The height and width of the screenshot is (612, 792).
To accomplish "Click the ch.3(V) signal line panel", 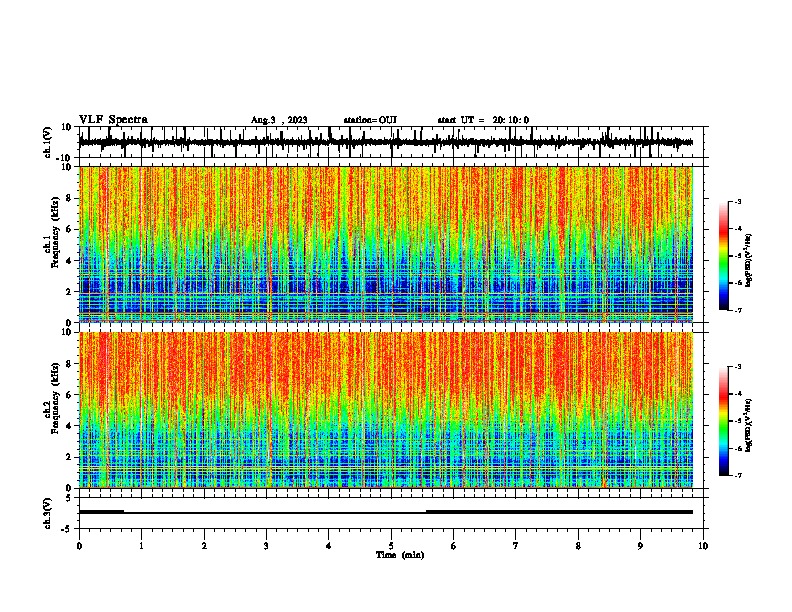I will click(x=391, y=513).
